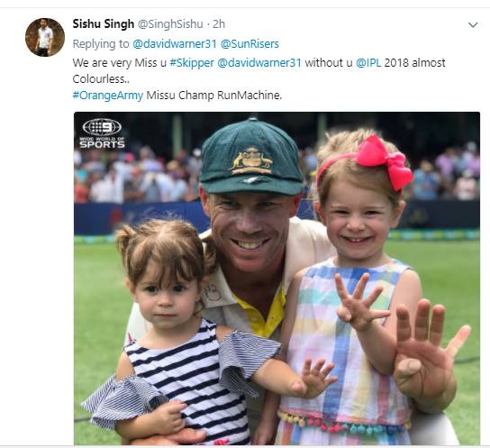Select the #OrangeArmy hashtag
This screenshot has height=448, width=490.
[108, 95]
